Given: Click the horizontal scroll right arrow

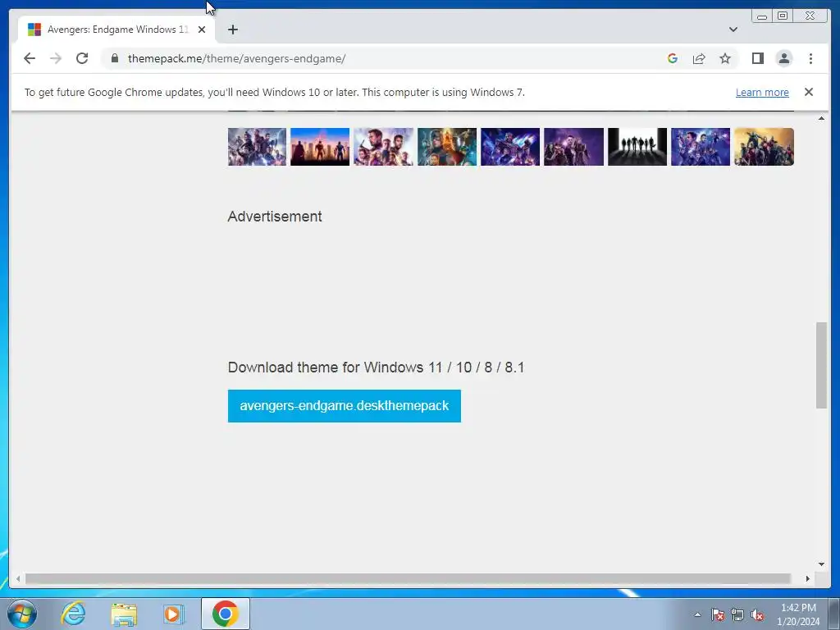Looking at the screenshot, I should click(808, 578).
